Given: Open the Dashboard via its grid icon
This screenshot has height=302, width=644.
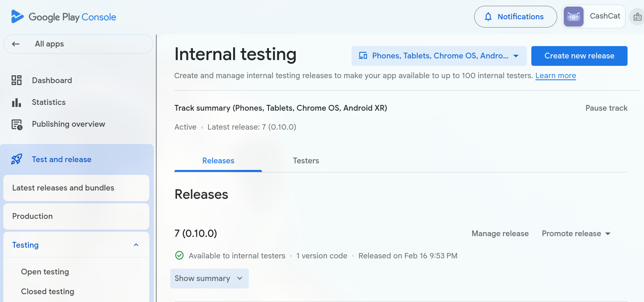Looking at the screenshot, I should (x=16, y=80).
